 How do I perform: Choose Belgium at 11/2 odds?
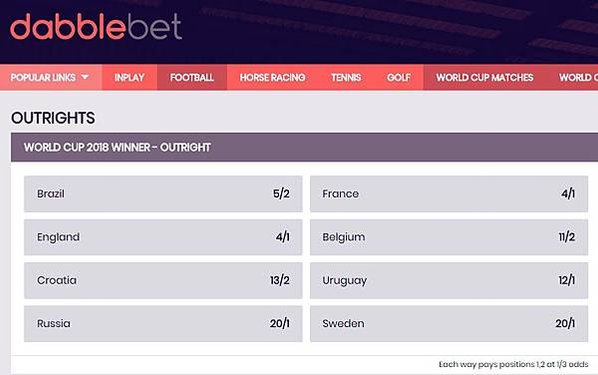point(449,237)
